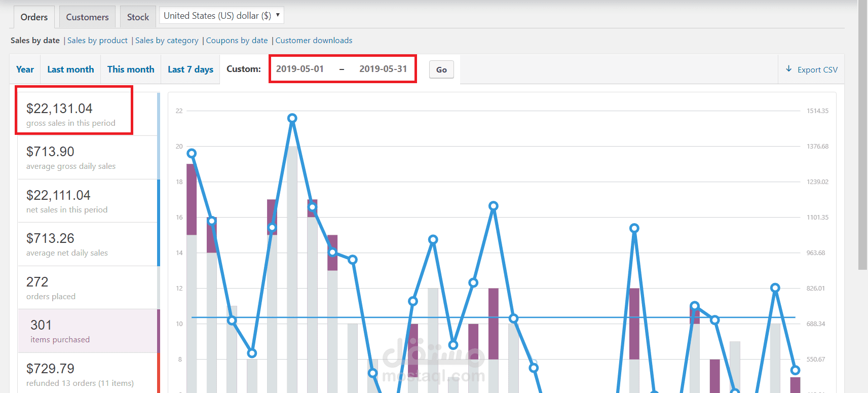This screenshot has height=393, width=868.
Task: Highlight the 272 orders placed legend
Action: click(89, 288)
